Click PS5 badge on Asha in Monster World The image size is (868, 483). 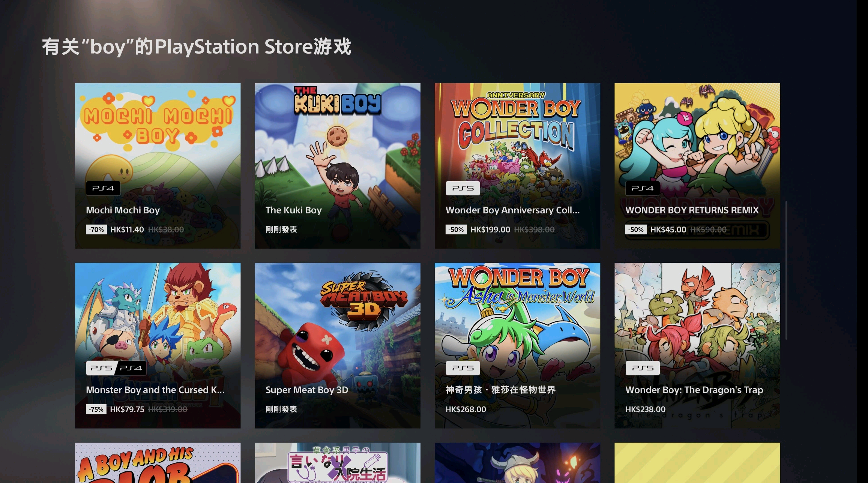463,368
